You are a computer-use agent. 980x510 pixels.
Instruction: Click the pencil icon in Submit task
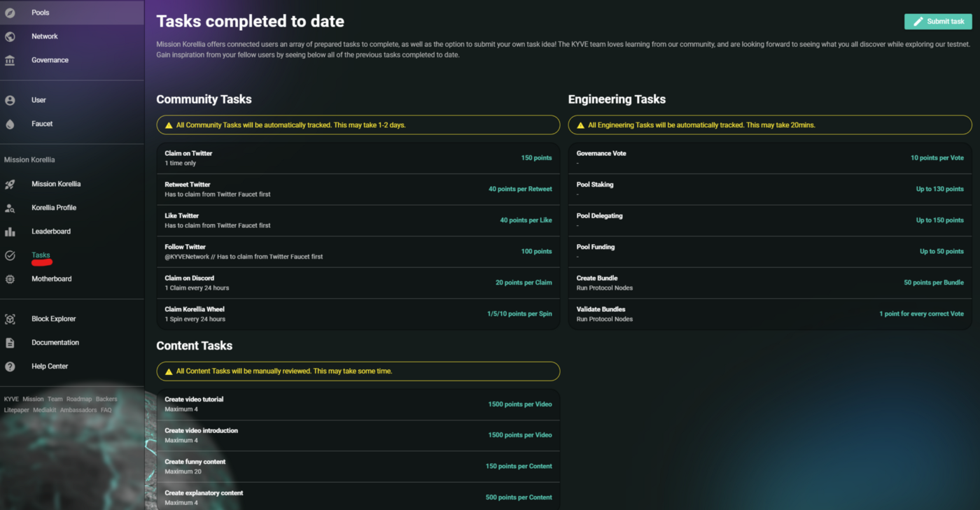click(x=918, y=22)
